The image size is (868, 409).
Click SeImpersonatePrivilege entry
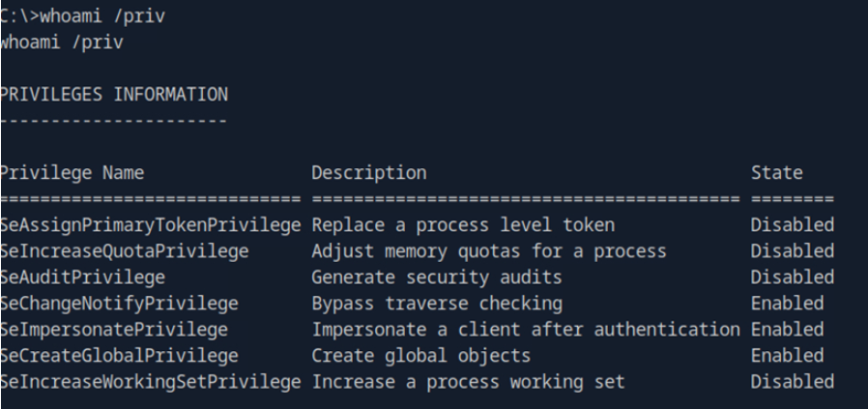(x=114, y=330)
